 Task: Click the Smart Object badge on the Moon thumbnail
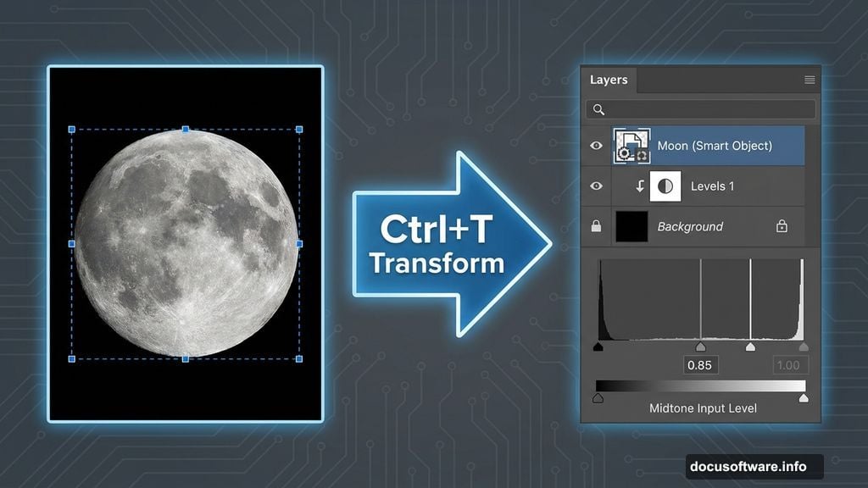[x=642, y=155]
